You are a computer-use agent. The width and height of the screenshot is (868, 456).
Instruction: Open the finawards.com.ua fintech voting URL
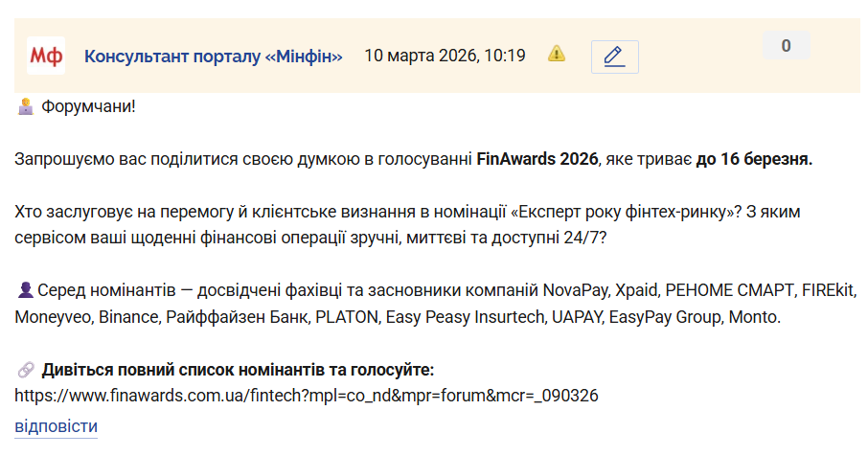coord(307,395)
